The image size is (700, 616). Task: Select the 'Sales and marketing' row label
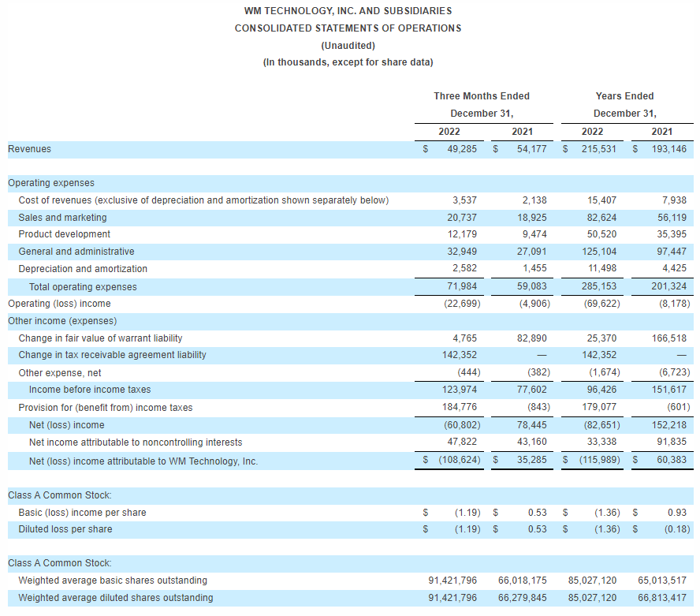[62, 218]
